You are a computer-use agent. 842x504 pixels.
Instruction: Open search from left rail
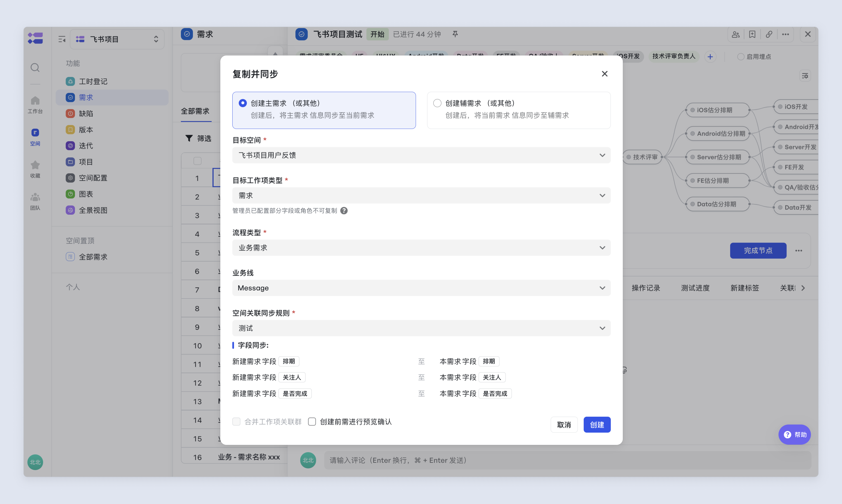tap(35, 68)
